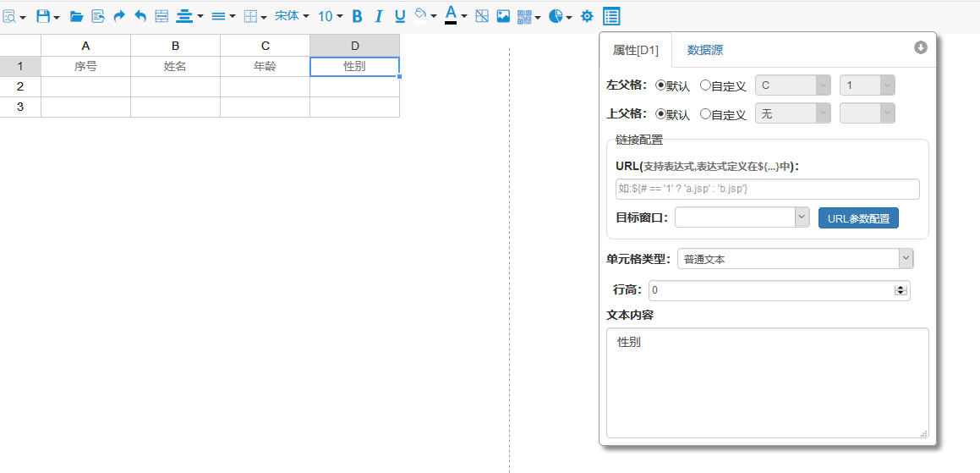Screen dimensions: 980x473
Task: Open settings with the gear icon
Action: pyautogui.click(x=587, y=16)
